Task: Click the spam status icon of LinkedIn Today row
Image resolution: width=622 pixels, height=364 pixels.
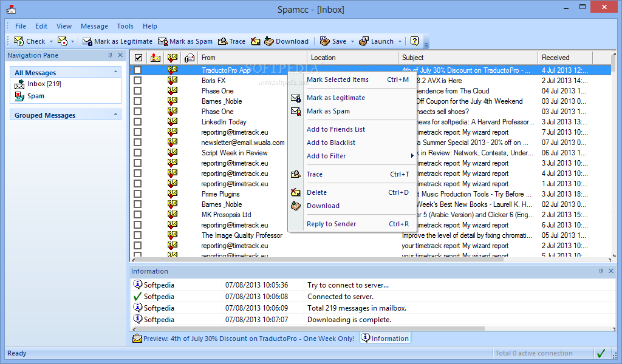Action: pyautogui.click(x=172, y=121)
